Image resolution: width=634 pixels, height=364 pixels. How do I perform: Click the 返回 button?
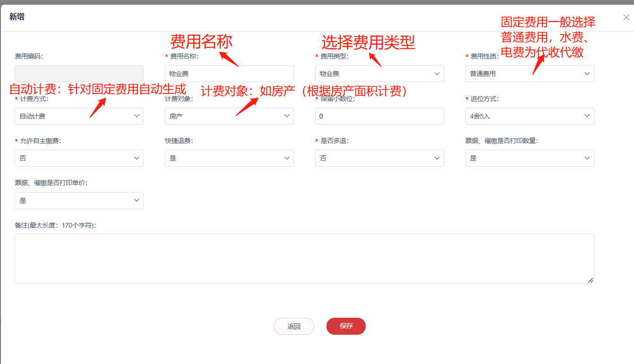point(294,326)
